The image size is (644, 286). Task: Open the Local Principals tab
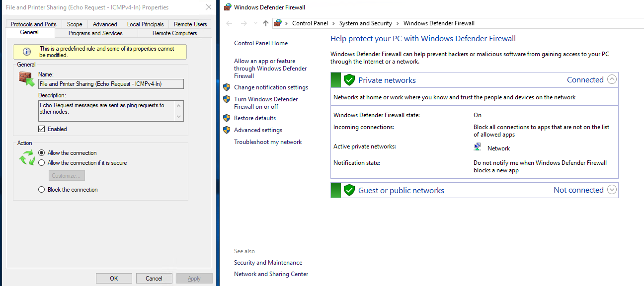pyautogui.click(x=145, y=24)
